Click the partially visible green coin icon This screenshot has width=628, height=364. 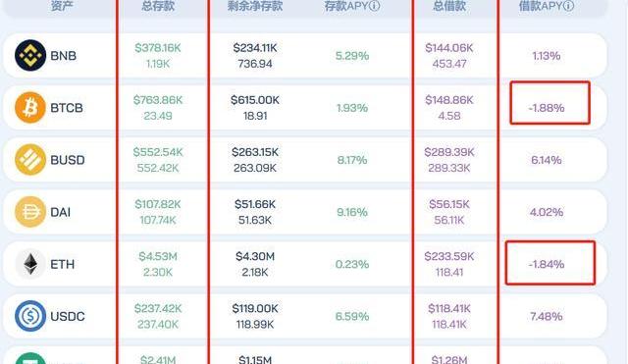tap(30, 358)
